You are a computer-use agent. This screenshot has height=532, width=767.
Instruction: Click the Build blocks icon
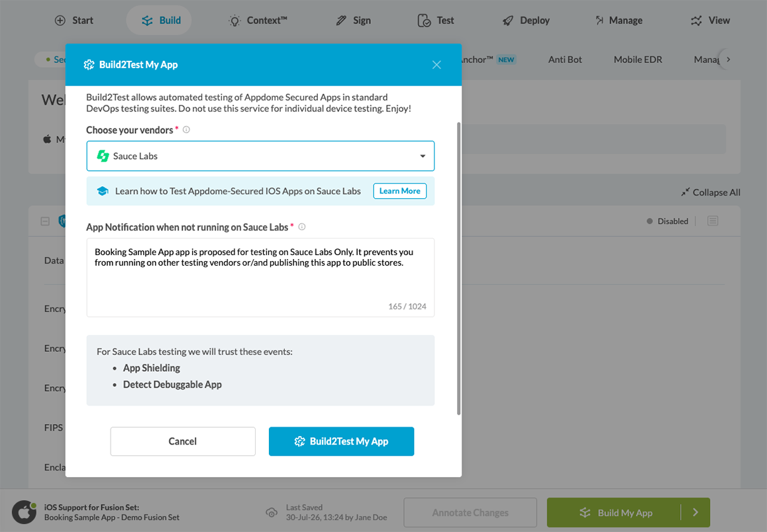point(147,21)
